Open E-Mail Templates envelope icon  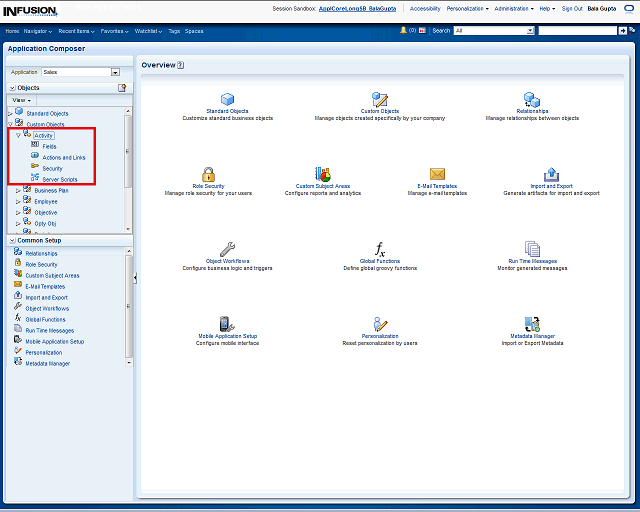coord(437,174)
